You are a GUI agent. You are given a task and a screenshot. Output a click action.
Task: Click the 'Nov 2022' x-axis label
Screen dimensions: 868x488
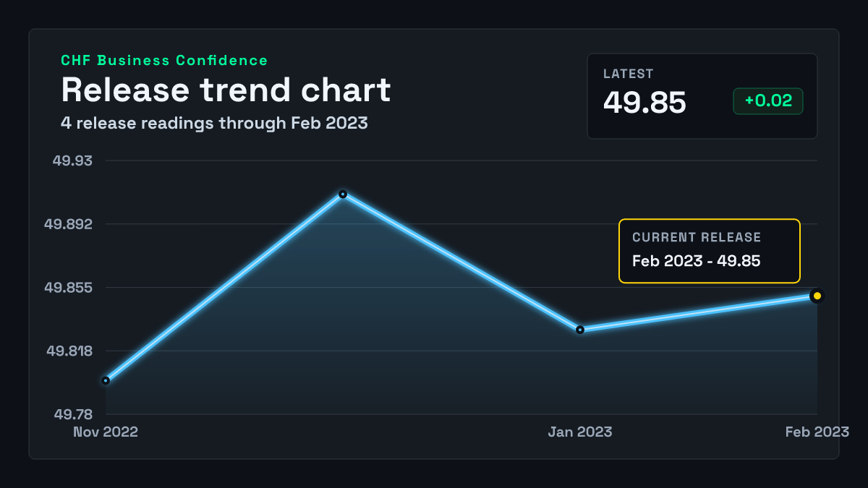tap(106, 432)
